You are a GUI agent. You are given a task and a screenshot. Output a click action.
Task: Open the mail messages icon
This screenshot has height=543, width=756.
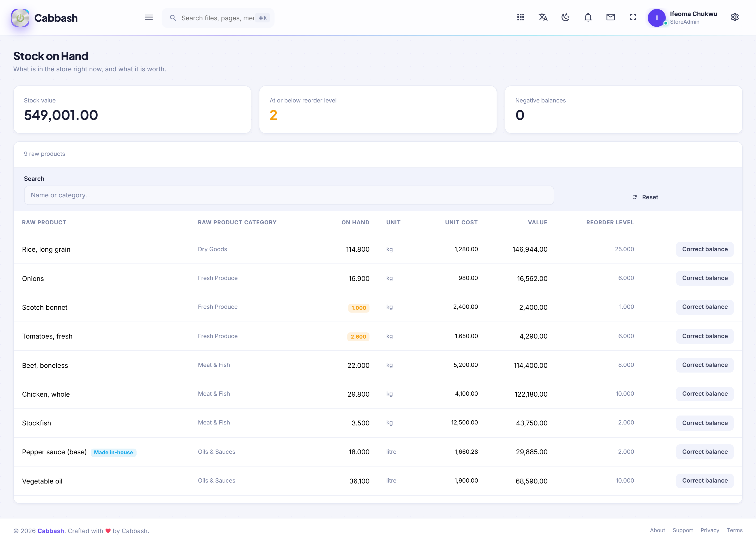pos(610,17)
